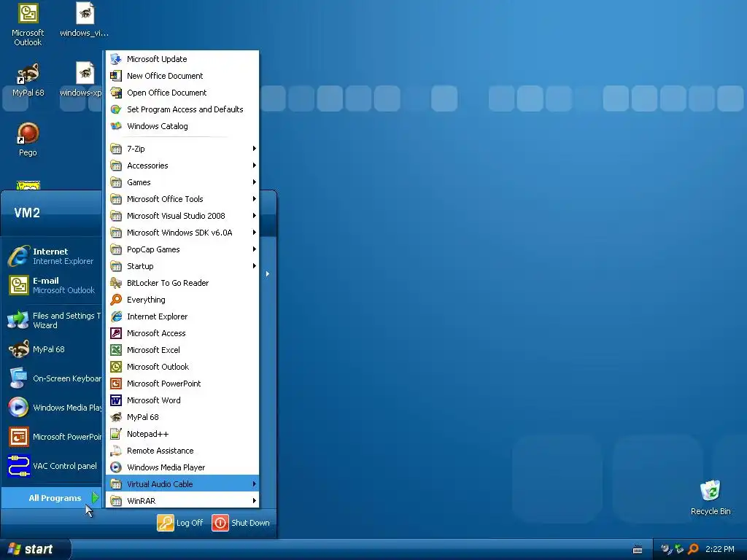This screenshot has width=747, height=560.
Task: Launch Microsoft Excel
Action: pos(182,350)
